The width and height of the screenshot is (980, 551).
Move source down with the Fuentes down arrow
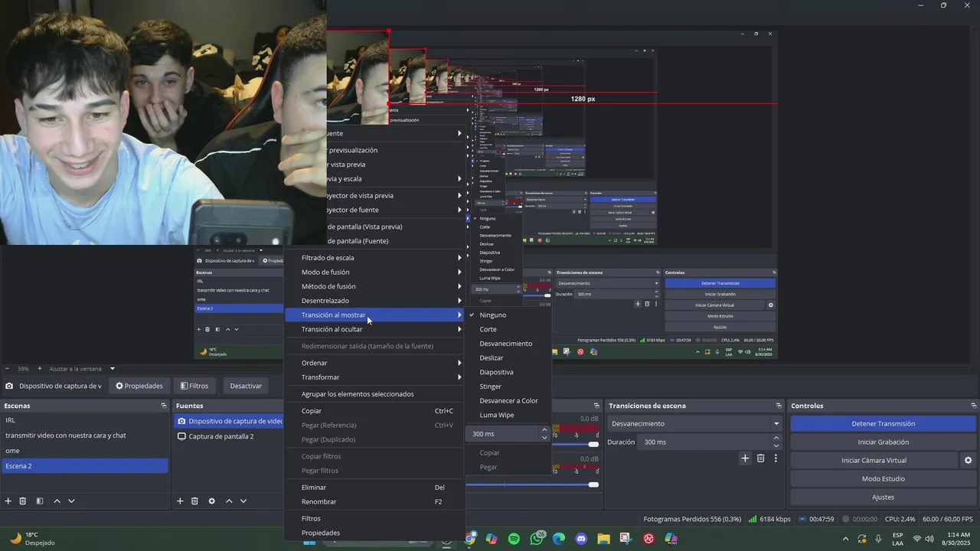pyautogui.click(x=243, y=501)
